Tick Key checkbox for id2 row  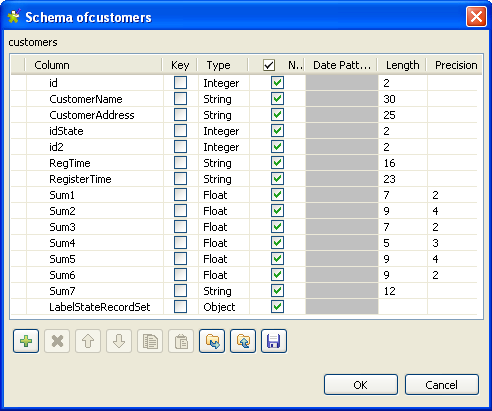click(x=180, y=147)
